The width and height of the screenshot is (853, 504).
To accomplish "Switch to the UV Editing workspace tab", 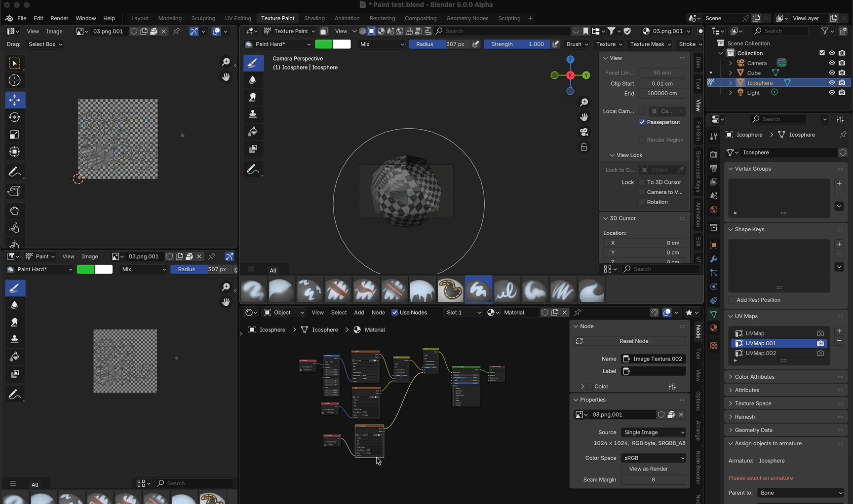I will (x=238, y=18).
